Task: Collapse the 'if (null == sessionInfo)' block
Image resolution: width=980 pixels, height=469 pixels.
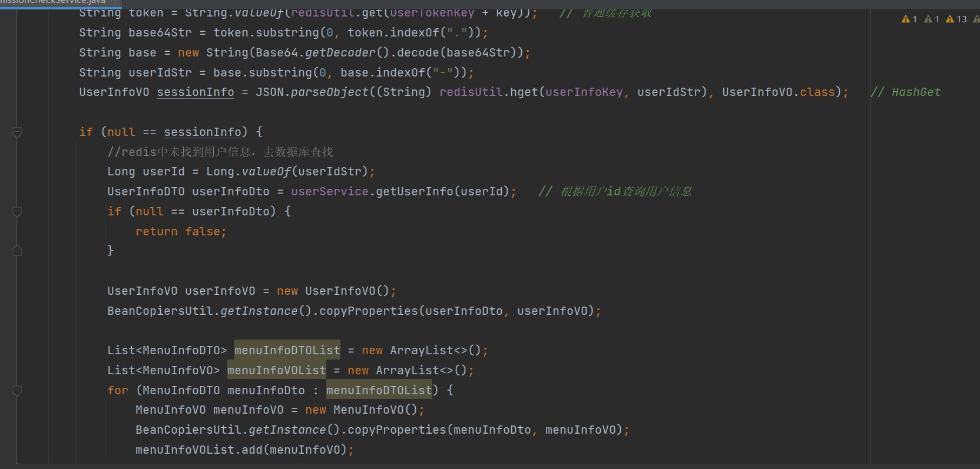Action: tap(17, 132)
